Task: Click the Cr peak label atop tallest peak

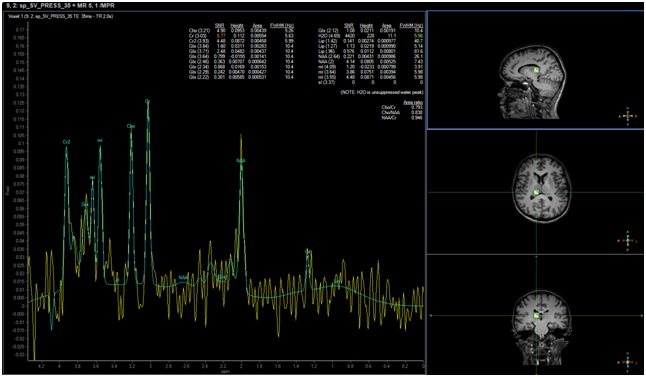Action: [147, 101]
